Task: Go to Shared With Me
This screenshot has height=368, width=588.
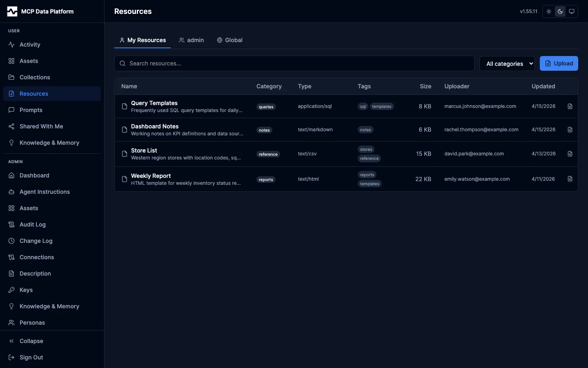Action: pyautogui.click(x=41, y=126)
